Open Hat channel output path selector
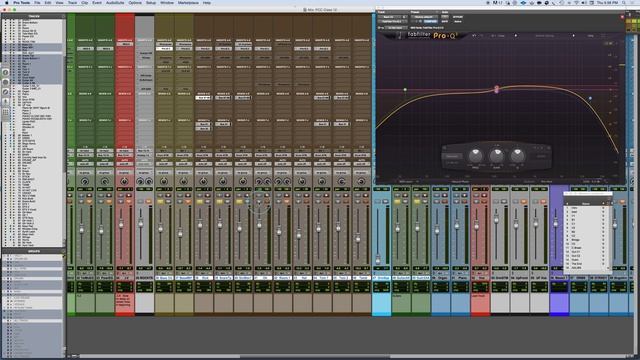 coord(302,155)
